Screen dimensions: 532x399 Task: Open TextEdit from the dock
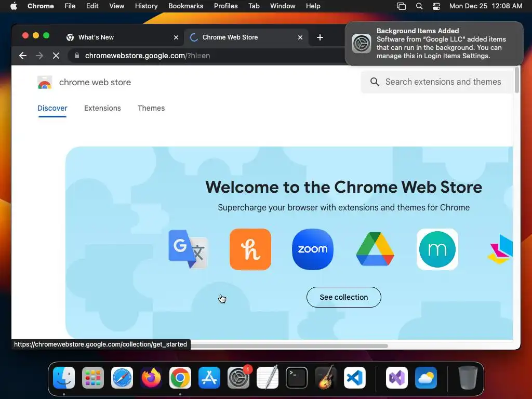[x=268, y=378]
